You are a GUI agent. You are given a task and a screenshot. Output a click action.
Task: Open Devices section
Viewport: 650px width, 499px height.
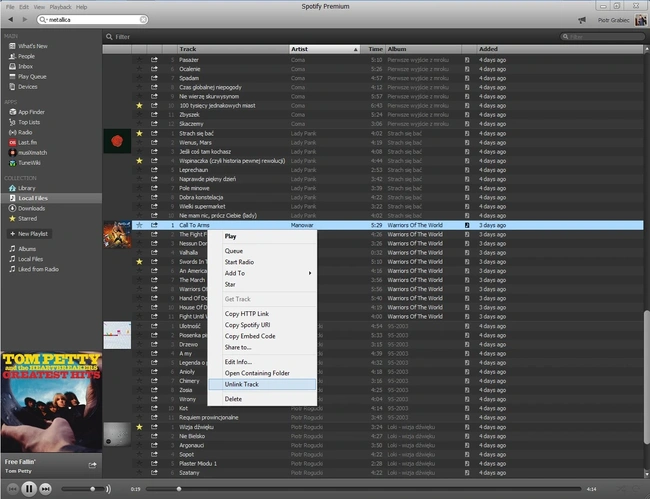tap(23, 87)
